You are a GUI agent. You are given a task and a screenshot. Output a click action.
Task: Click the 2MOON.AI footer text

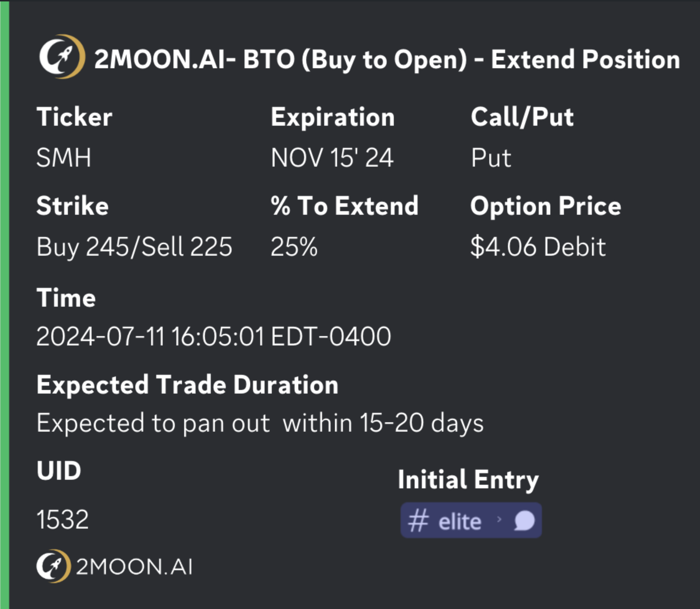tap(134, 567)
